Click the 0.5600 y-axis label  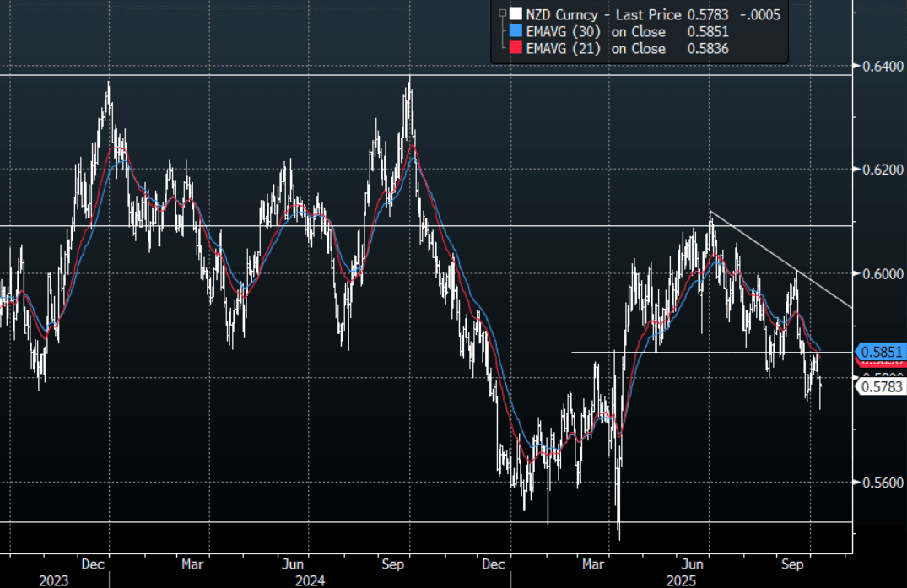[877, 483]
